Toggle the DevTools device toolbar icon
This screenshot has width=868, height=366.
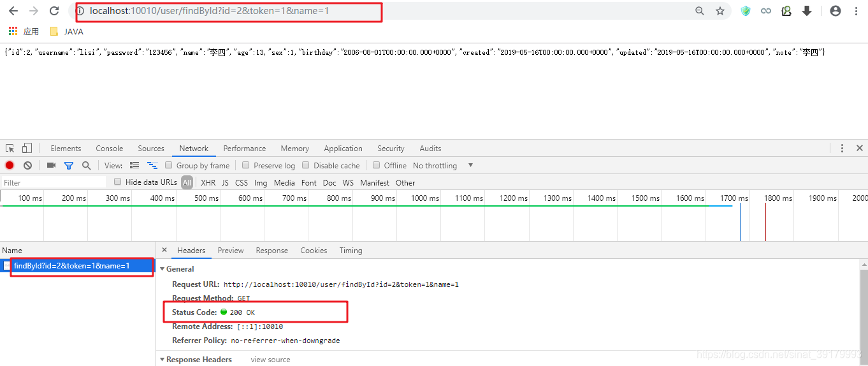pos(27,148)
